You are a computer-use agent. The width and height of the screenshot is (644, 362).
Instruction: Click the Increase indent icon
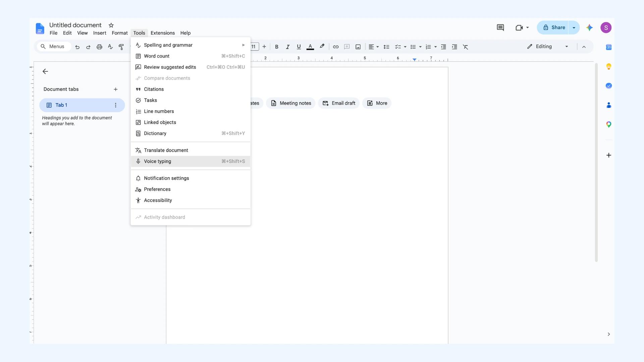coord(454,47)
